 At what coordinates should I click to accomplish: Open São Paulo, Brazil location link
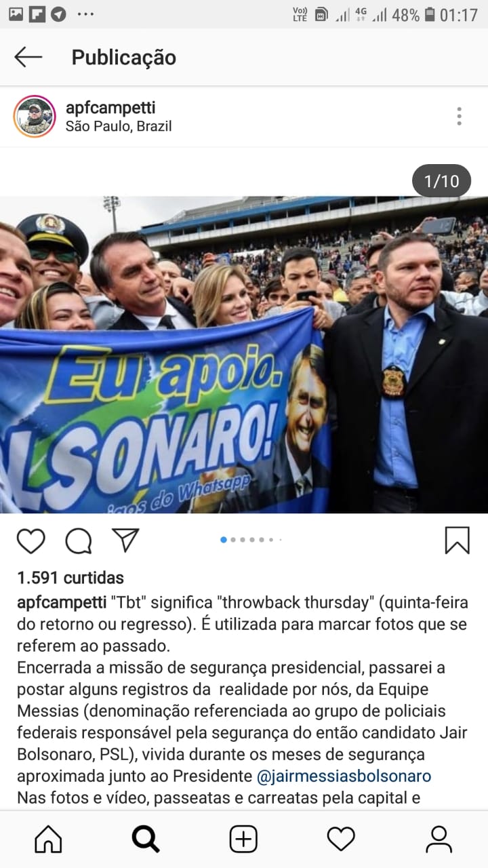[x=119, y=126]
